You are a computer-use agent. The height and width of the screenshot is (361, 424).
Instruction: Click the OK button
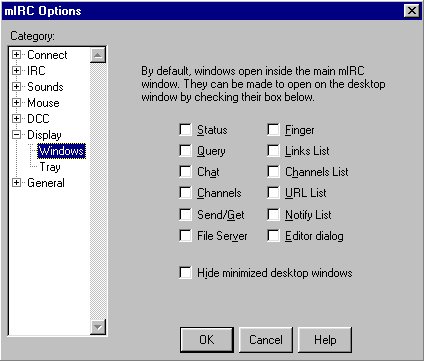[207, 340]
